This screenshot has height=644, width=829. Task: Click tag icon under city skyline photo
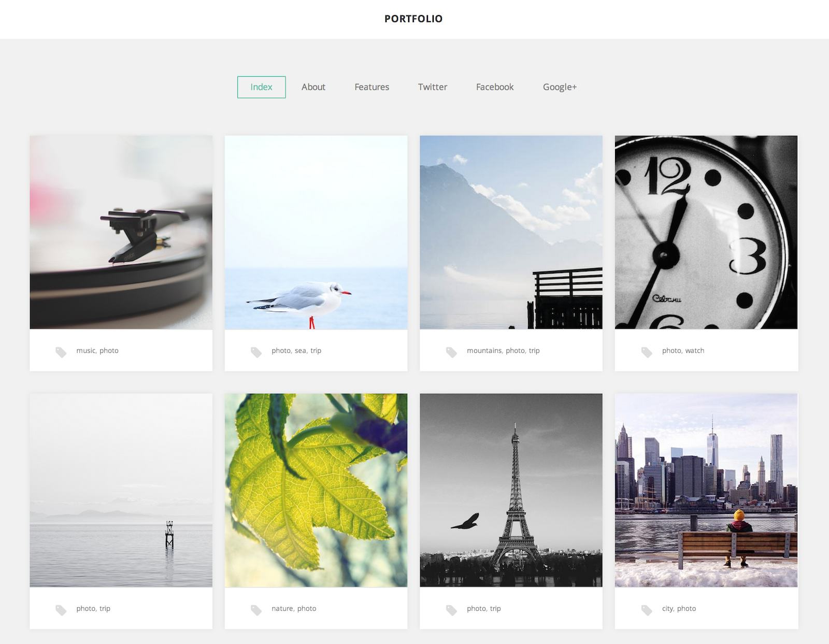(647, 610)
